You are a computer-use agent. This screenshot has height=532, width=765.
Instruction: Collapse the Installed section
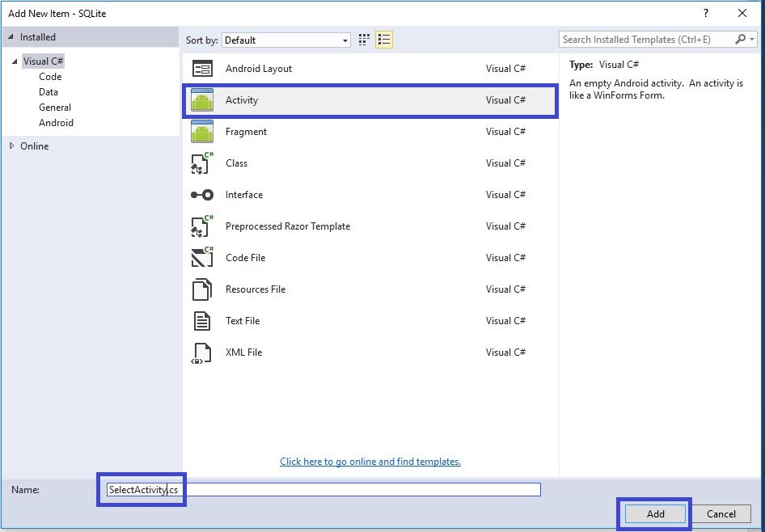point(11,37)
